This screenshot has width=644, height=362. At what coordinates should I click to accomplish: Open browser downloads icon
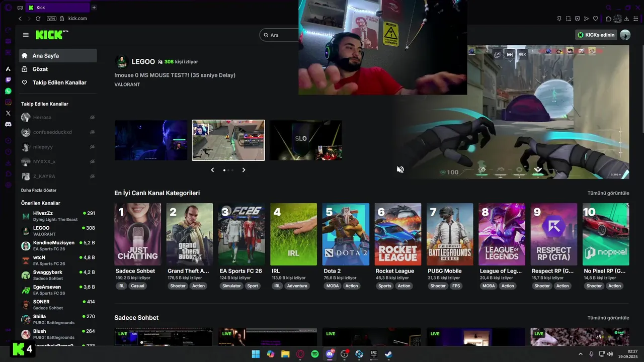(626, 19)
